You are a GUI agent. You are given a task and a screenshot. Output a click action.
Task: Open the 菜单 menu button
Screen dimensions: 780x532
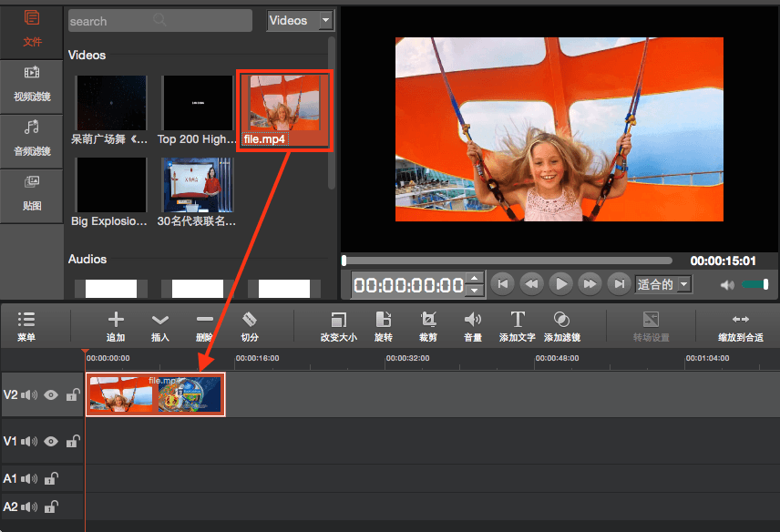[x=26, y=327]
